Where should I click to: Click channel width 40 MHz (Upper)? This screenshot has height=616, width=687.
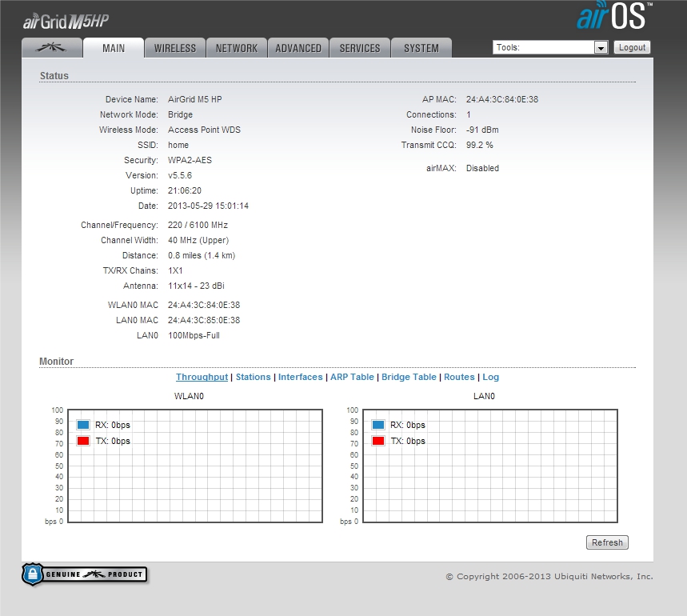[198, 240]
